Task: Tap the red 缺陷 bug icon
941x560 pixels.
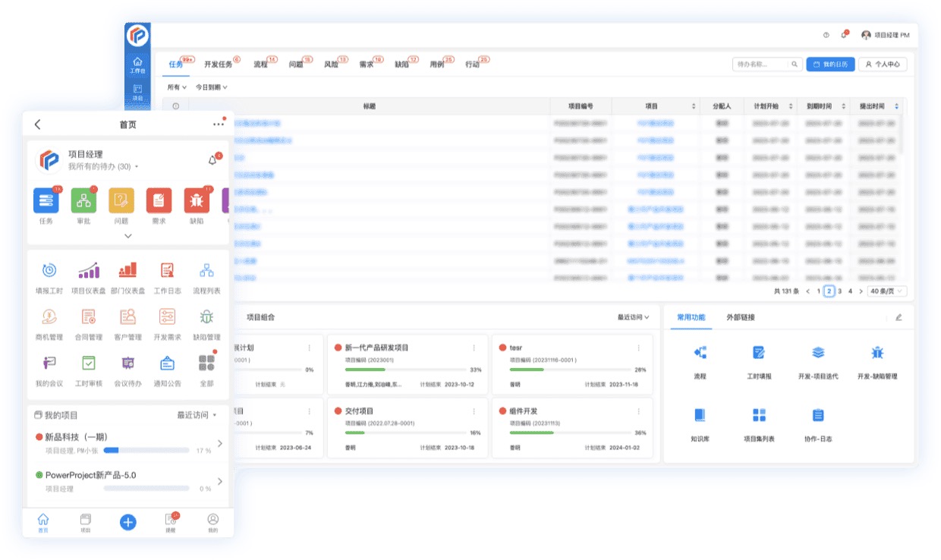Action: coord(197,201)
